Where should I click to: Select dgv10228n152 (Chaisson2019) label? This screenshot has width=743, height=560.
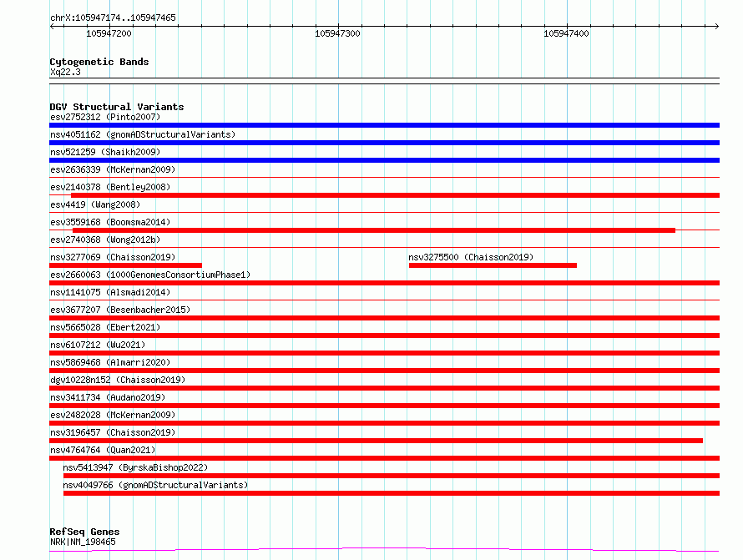click(118, 380)
